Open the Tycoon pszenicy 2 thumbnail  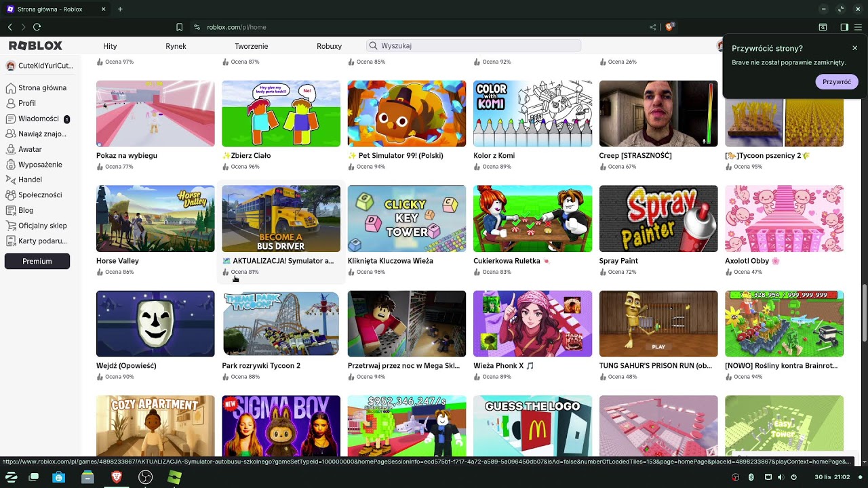[x=784, y=114]
